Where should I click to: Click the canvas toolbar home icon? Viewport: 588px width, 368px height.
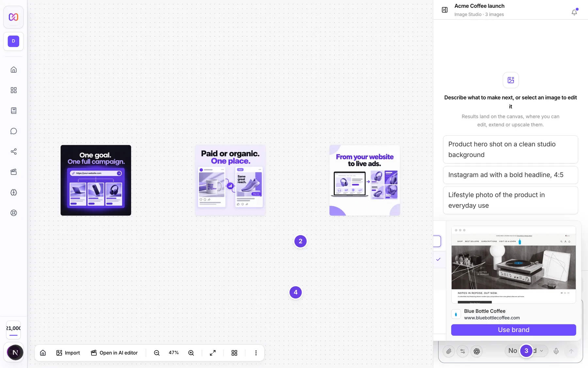(43, 353)
